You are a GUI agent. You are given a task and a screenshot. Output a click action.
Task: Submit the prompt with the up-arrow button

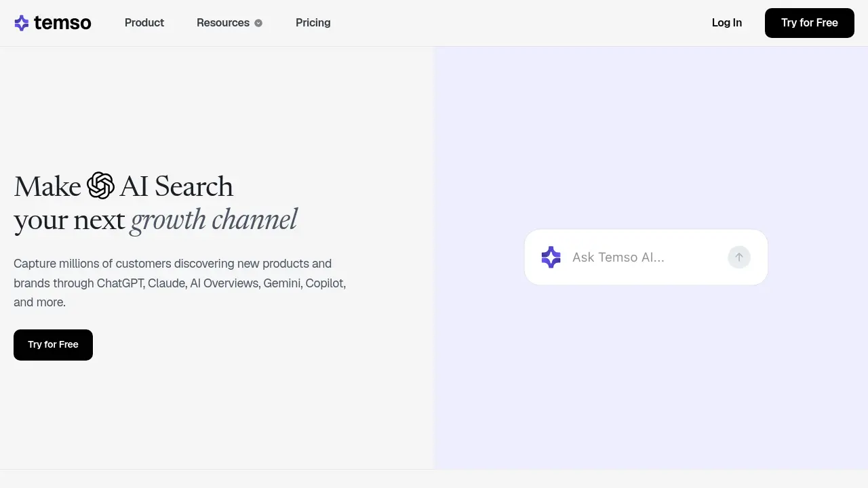tap(739, 258)
